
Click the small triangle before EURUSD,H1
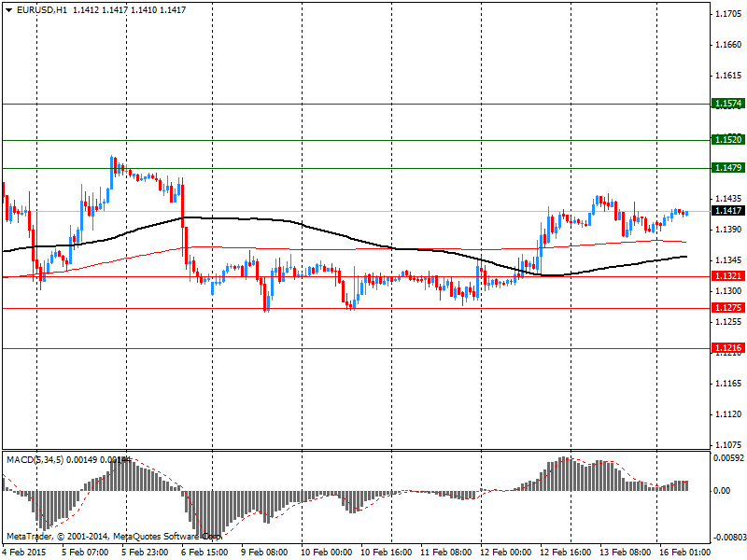tap(8, 10)
